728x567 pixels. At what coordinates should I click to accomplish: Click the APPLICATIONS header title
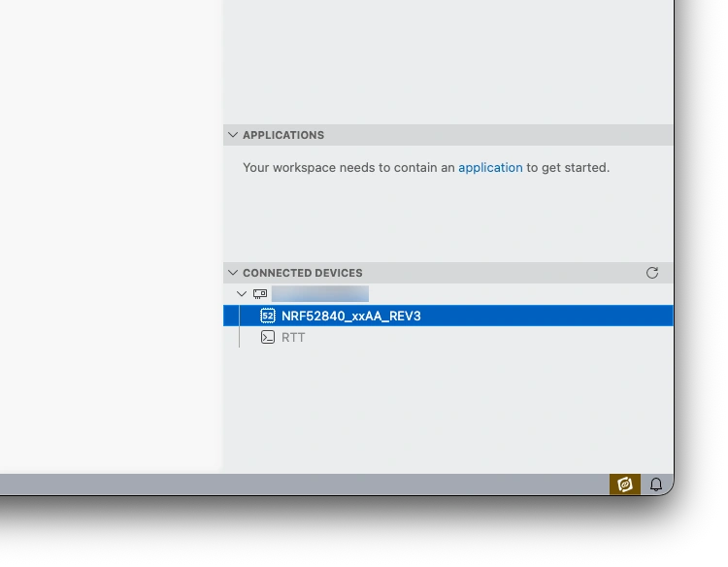click(283, 135)
